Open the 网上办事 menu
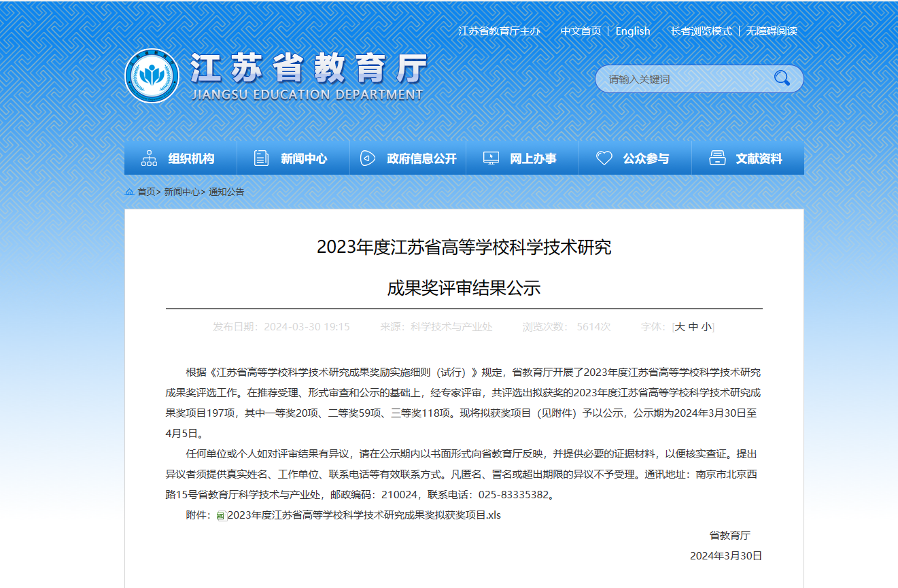898x588 pixels. (533, 158)
